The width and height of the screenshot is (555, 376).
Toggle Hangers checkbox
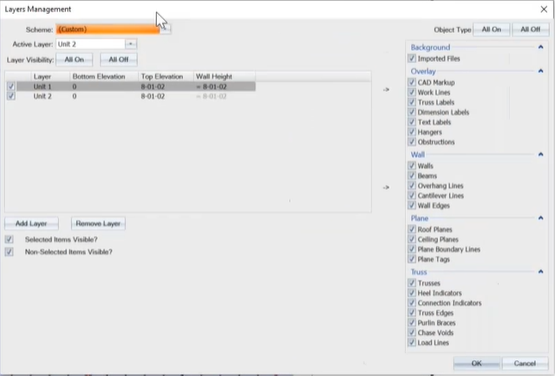[412, 132]
